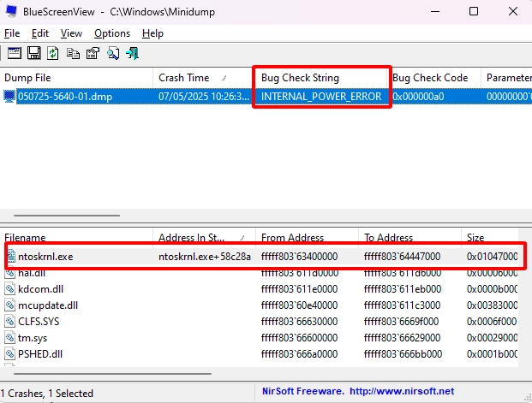The image size is (532, 403).
Task: Sort the lower pane by Size header
Action: tap(490, 237)
